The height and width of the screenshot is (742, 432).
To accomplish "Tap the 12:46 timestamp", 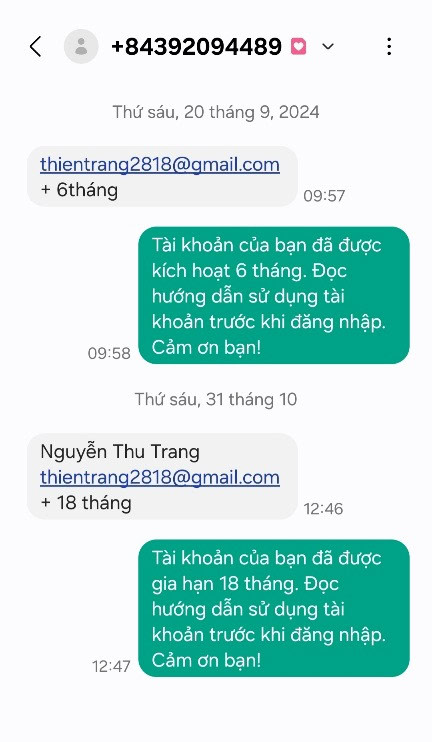I will point(323,509).
